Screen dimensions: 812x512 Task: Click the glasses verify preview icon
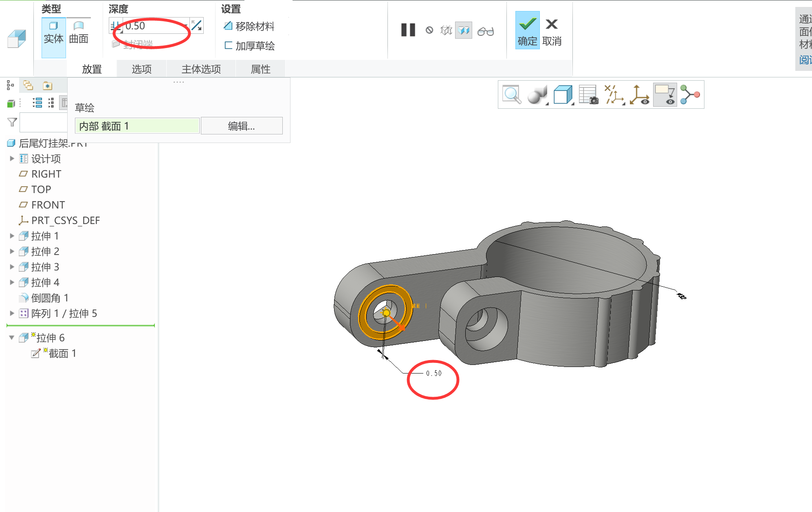click(x=485, y=31)
